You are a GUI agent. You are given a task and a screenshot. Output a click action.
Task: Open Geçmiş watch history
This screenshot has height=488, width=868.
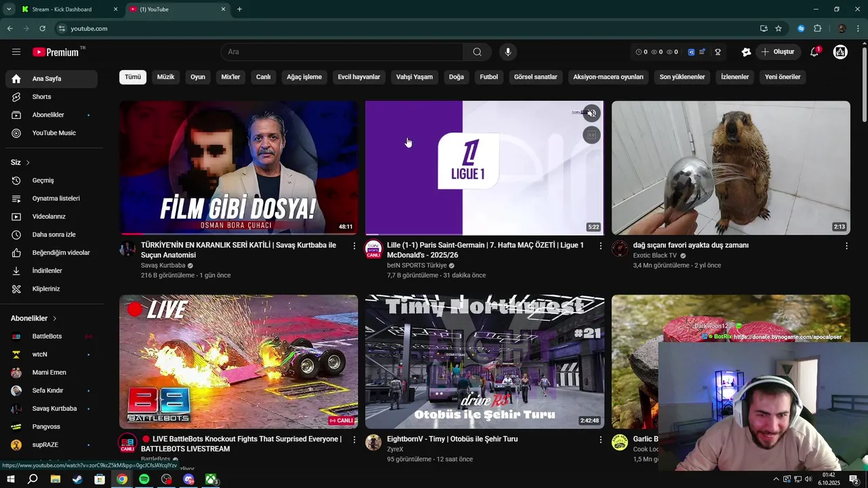point(52,180)
